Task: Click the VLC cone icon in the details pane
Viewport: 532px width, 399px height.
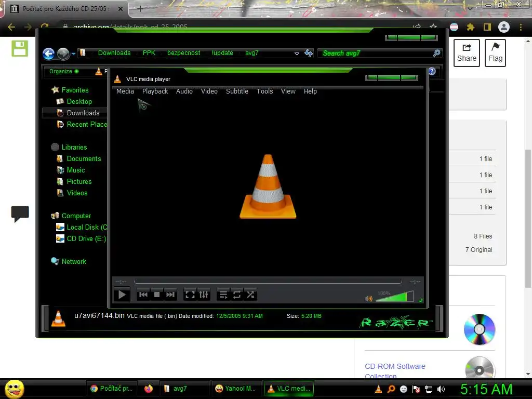Action: pyautogui.click(x=58, y=318)
